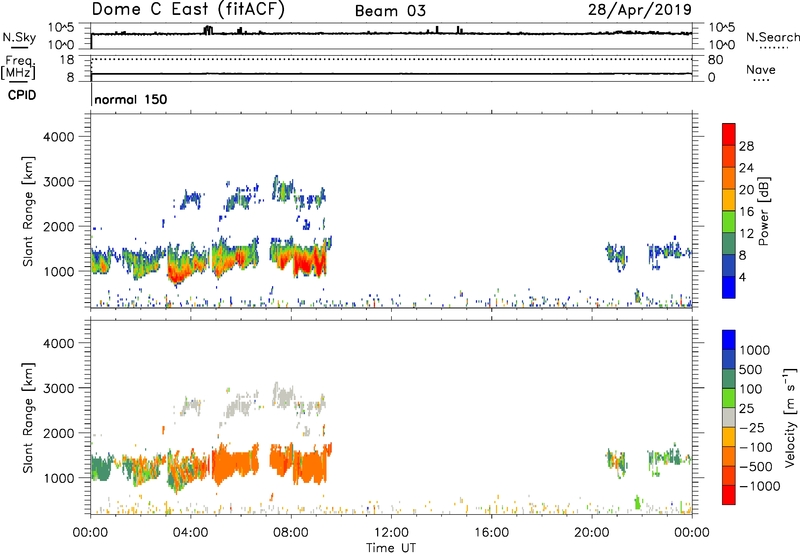Click the 'Beam 03' label
800x554 pixels.
(x=390, y=11)
